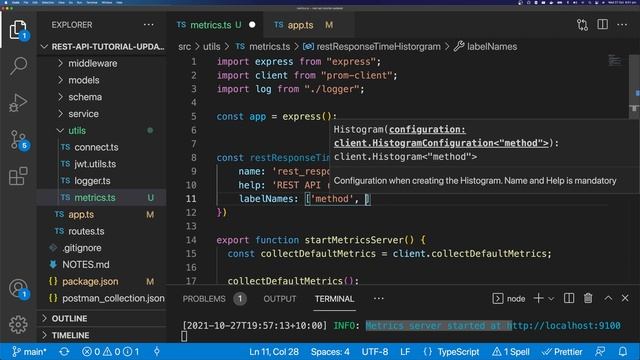The image size is (640, 360).
Task: Open errors and warnings count in status bar
Action: (x=110, y=352)
